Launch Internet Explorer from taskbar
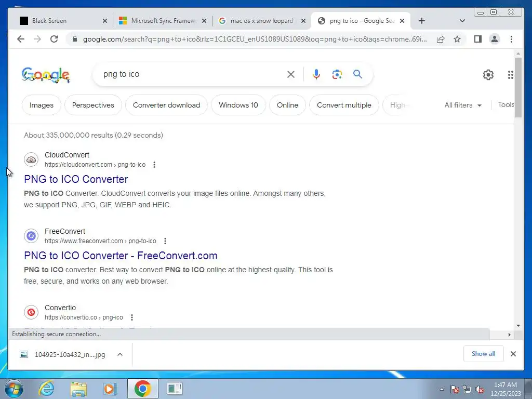Screen dimensions: 532x399 (46, 389)
